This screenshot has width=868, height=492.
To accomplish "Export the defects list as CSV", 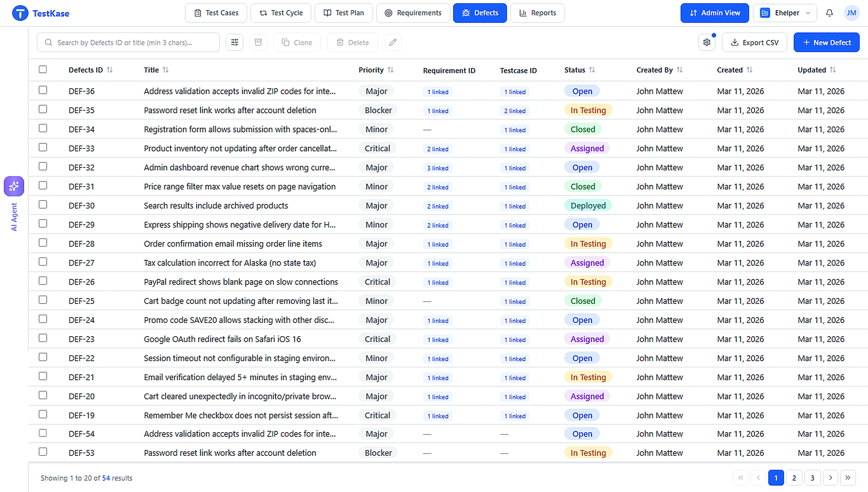I will pos(755,42).
